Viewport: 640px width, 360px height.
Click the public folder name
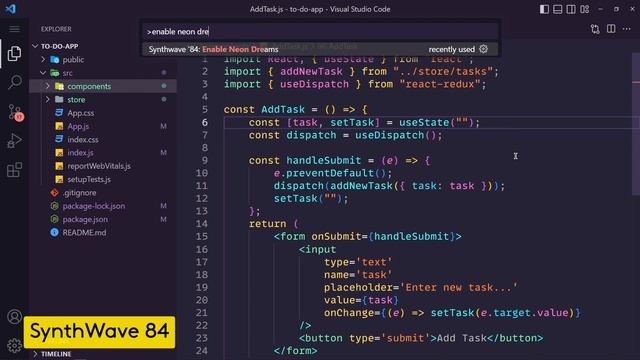[73, 60]
